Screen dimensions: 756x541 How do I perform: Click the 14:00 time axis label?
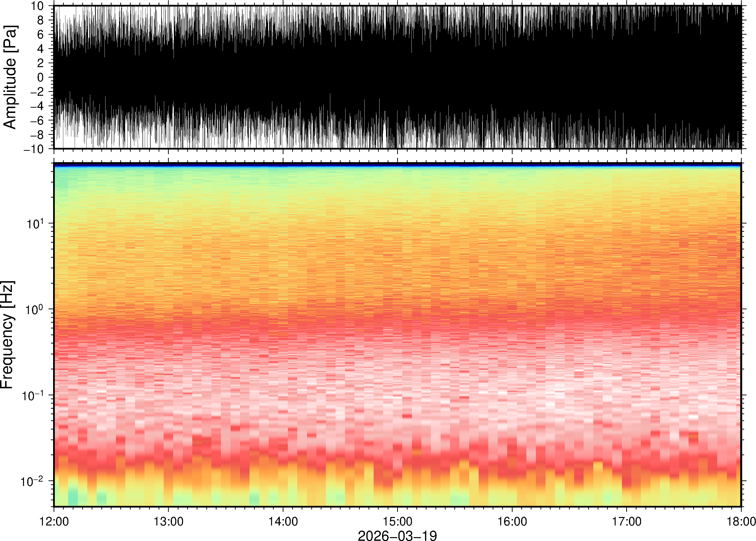click(283, 521)
